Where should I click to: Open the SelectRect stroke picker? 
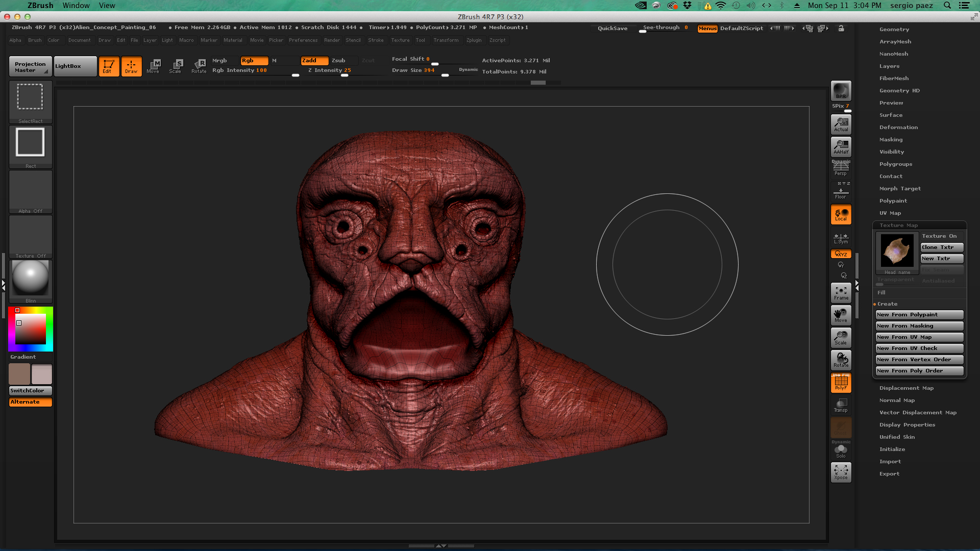point(31,102)
